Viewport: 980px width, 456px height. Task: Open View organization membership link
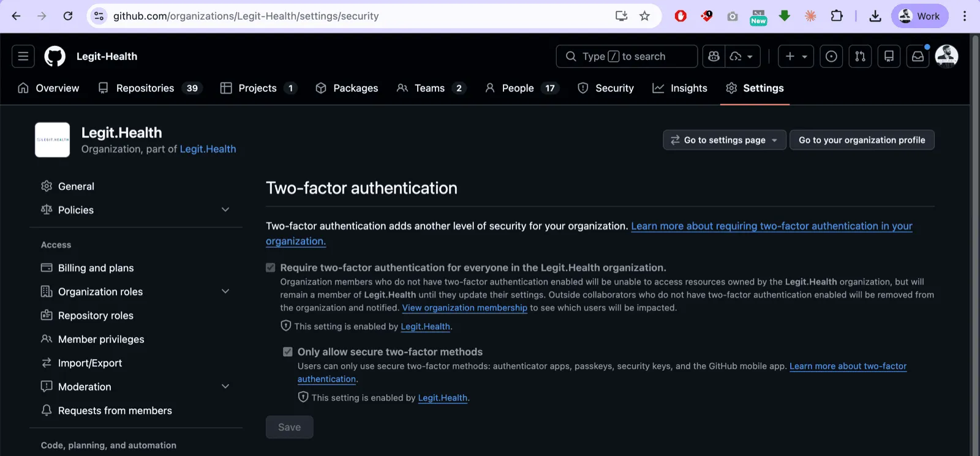tap(464, 308)
